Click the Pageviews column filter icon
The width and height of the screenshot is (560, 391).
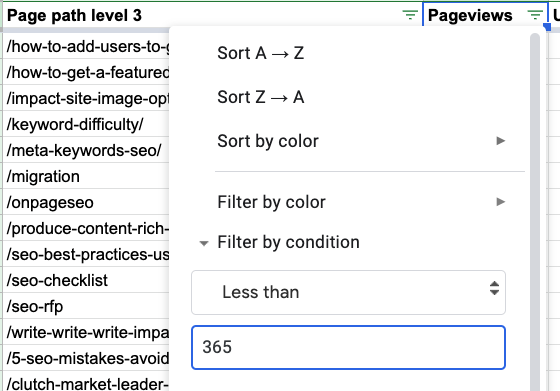[x=535, y=15]
